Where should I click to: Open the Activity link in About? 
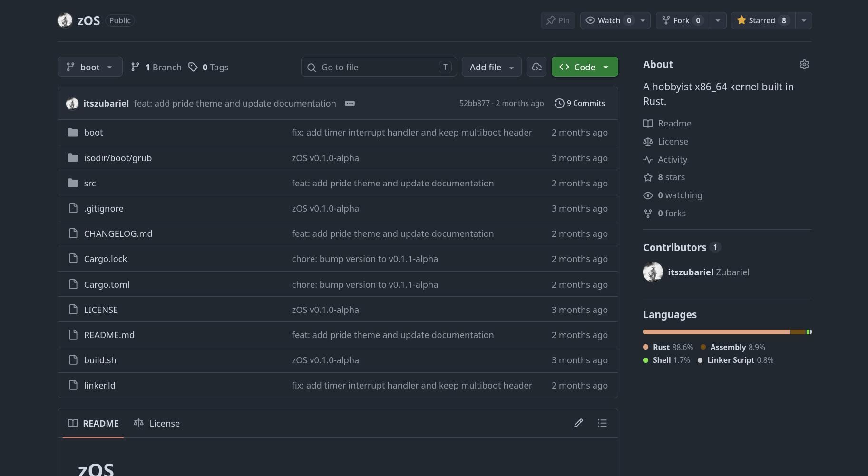[x=665, y=160]
